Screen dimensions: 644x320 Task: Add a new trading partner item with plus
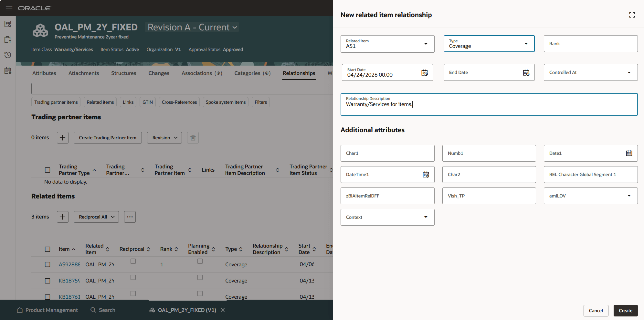pos(63,138)
